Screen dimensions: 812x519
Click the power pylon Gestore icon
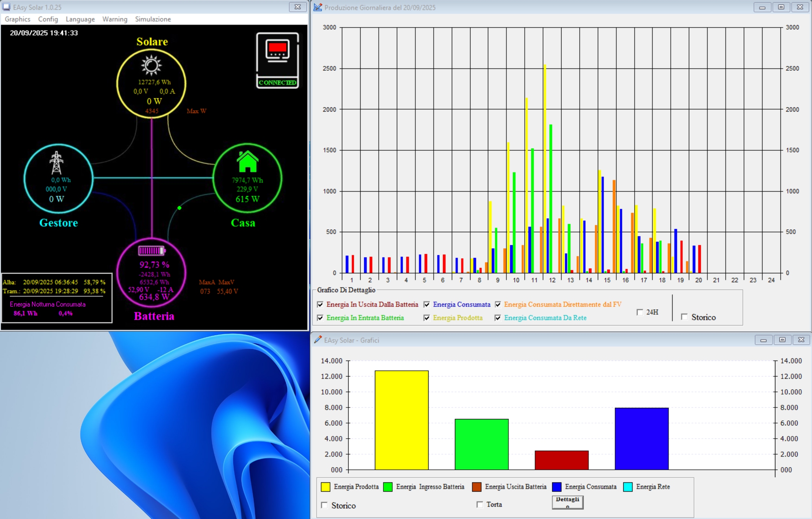pos(57,163)
